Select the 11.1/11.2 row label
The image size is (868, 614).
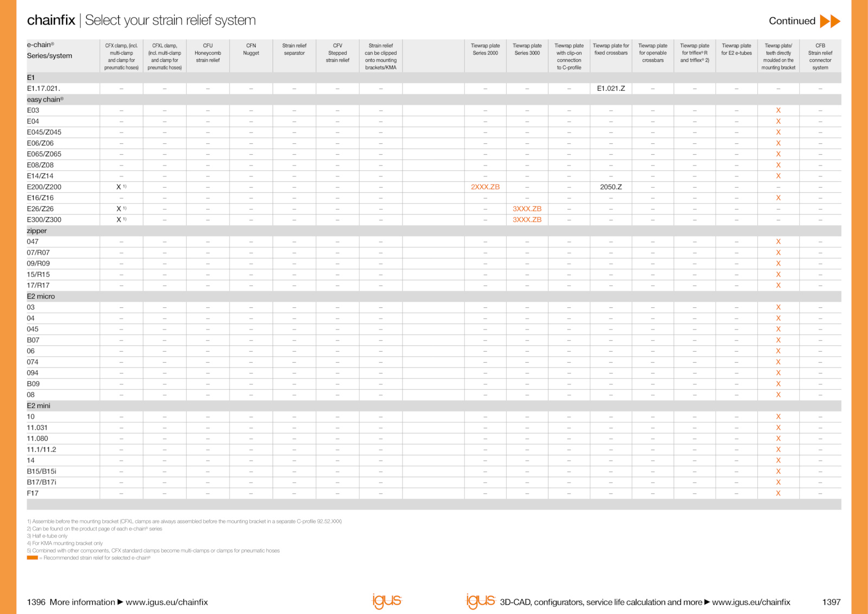(41, 450)
